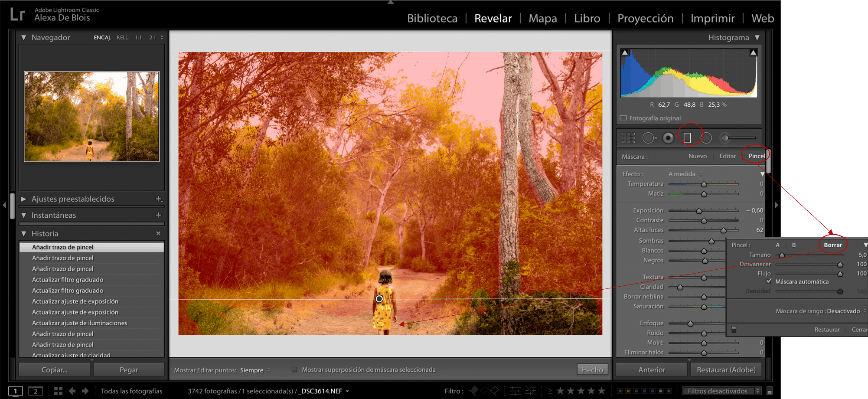The width and height of the screenshot is (868, 399).
Task: Switch to the Biblioteca module
Action: tap(432, 18)
